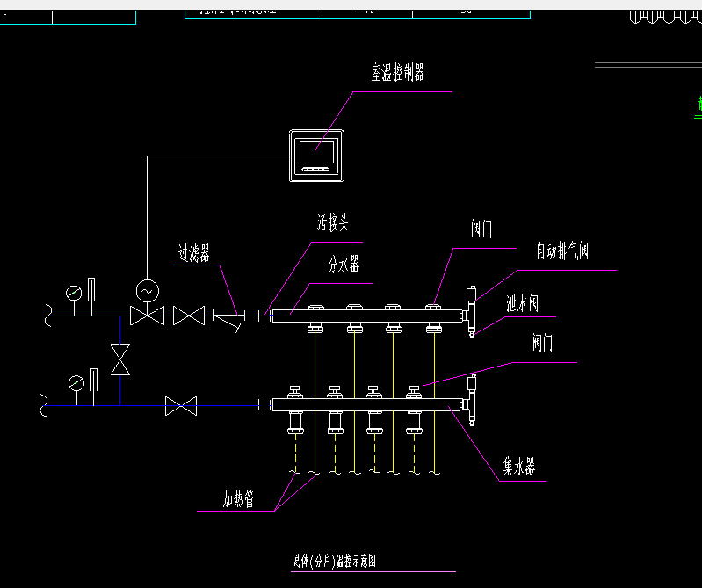Viewport: 702px width, 588px height.
Task: Select the return pipe break symbol at left
Action: pos(43,405)
